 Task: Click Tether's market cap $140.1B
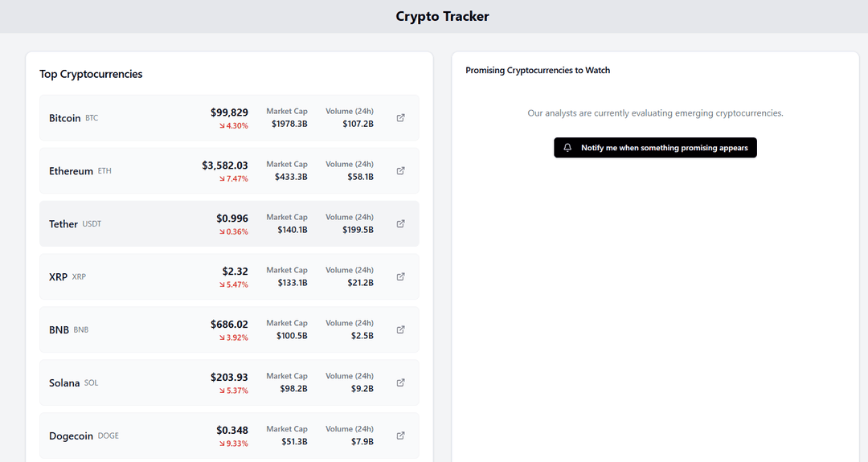coord(293,230)
